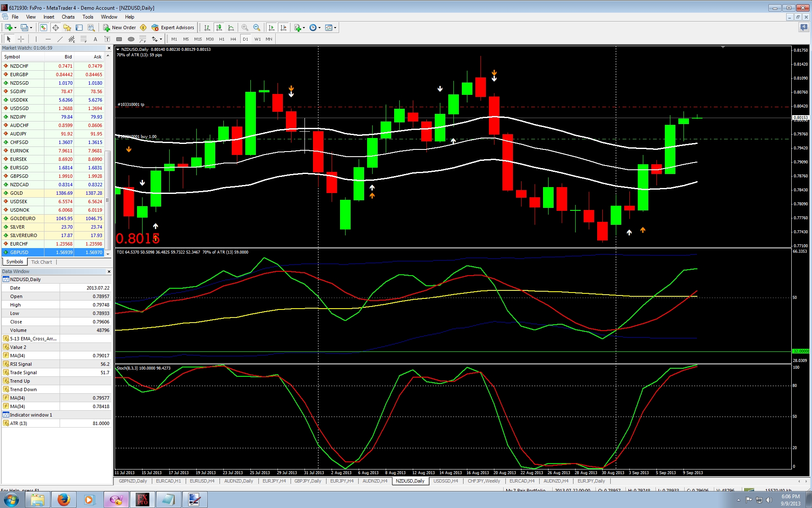
Task: Toggle the Terminal panel icon
Action: (79, 28)
